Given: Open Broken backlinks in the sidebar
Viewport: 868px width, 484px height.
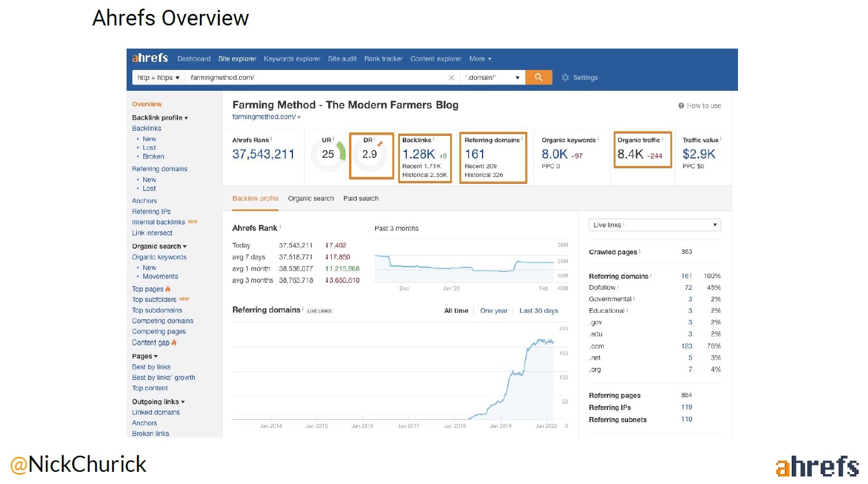Looking at the screenshot, I should 153,157.
